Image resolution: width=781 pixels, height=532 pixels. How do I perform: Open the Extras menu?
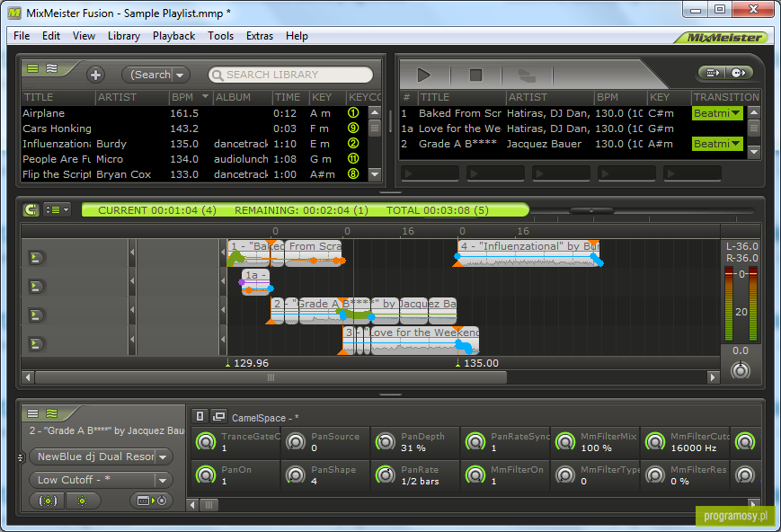(260, 36)
